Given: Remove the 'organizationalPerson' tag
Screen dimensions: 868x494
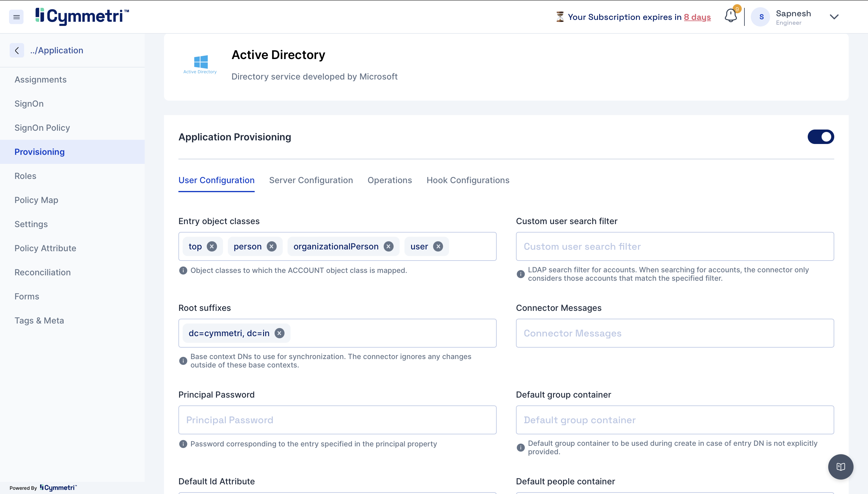Looking at the screenshot, I should pyautogui.click(x=388, y=246).
